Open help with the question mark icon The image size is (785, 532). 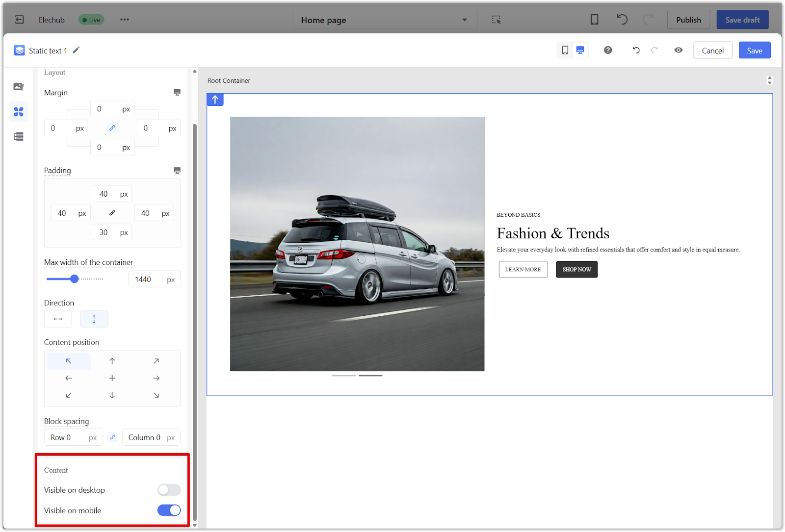click(608, 50)
